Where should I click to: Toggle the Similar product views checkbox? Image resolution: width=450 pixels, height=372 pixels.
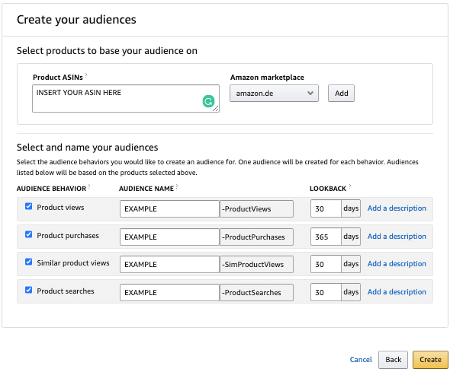pyautogui.click(x=29, y=262)
